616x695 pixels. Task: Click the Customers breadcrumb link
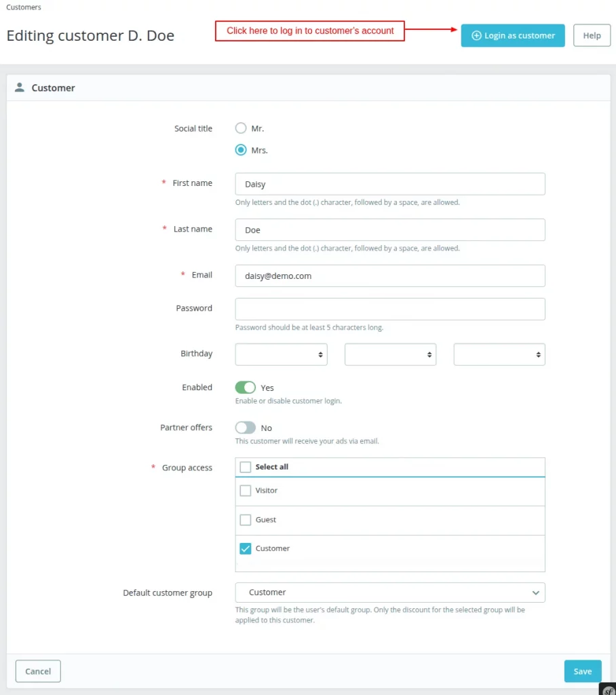(x=23, y=7)
